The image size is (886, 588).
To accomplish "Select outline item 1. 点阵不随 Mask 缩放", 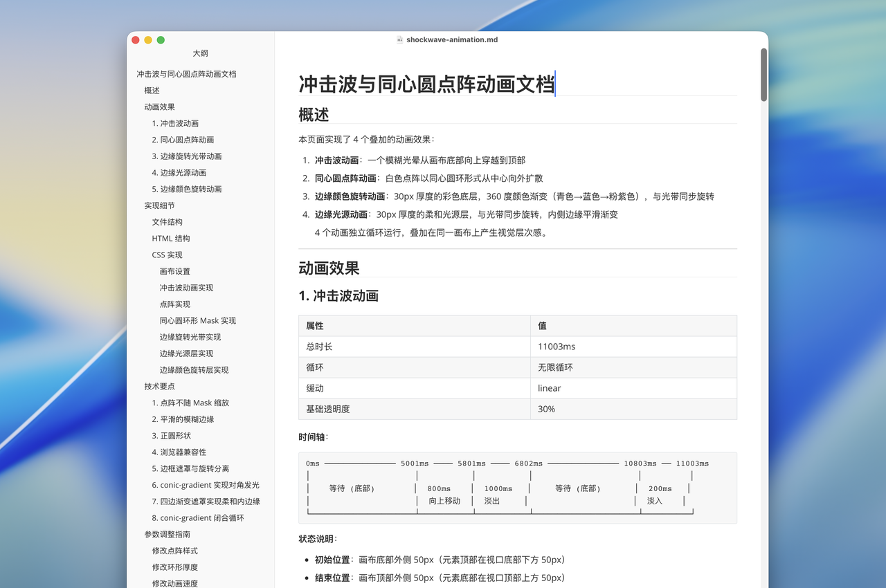I will (x=190, y=403).
